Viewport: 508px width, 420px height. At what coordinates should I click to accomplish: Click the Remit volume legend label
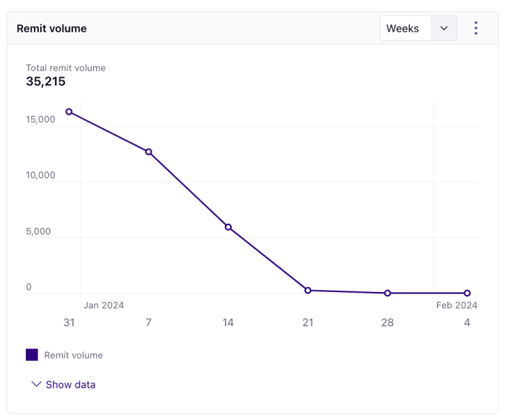pos(74,355)
